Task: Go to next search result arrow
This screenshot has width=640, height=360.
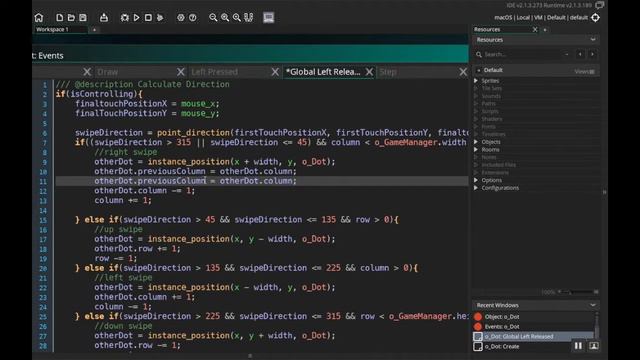Action: point(592,54)
